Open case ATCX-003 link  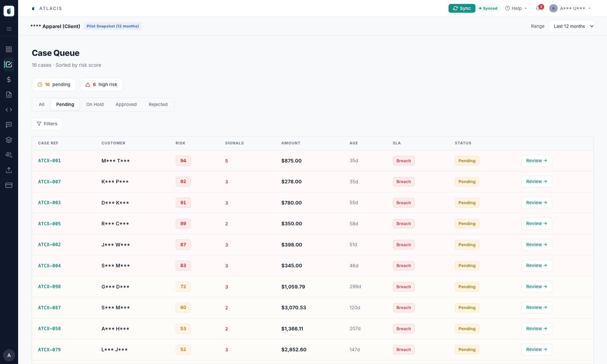[50, 203]
